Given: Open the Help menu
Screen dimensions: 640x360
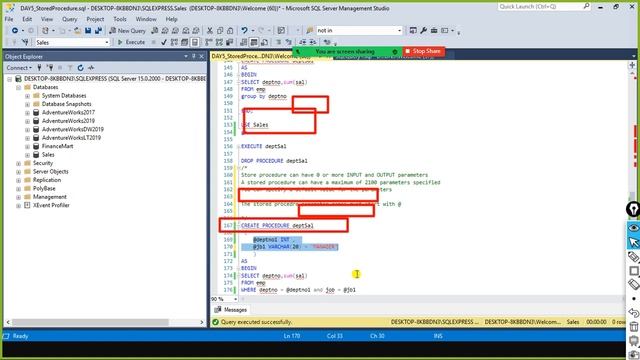Looking at the screenshot, I should coord(171,19).
